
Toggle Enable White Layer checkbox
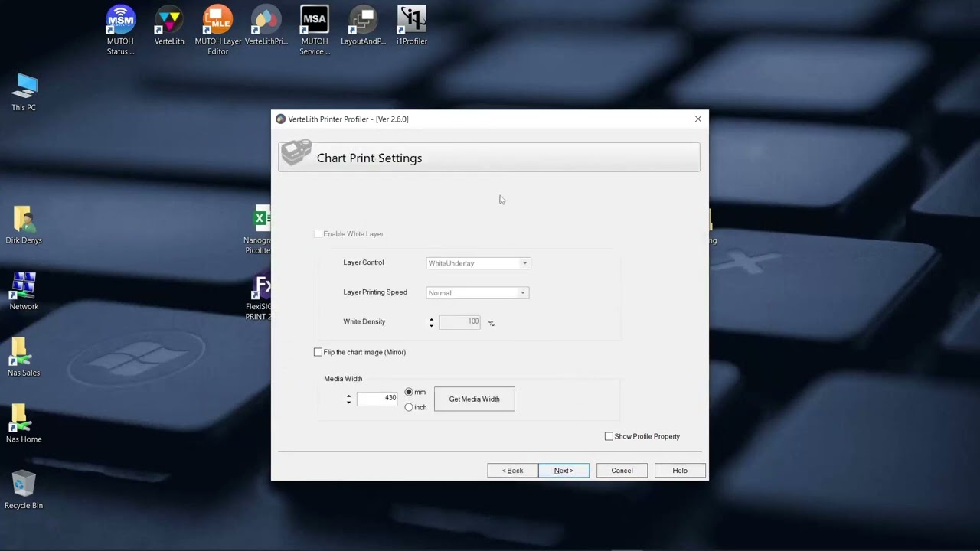click(318, 233)
